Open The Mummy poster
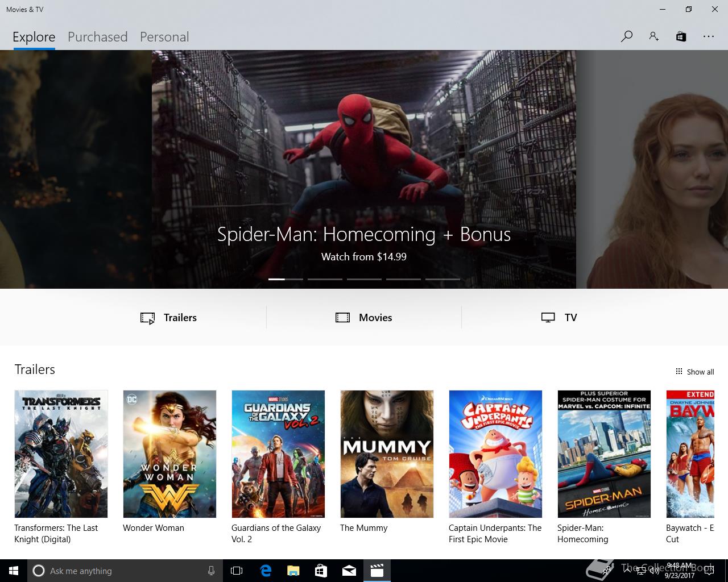The image size is (728, 582). (x=387, y=454)
